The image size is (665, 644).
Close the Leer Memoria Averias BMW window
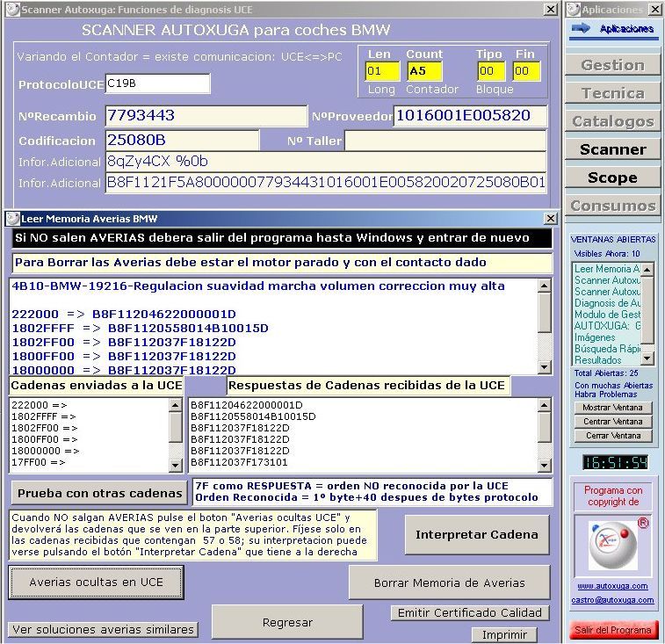[x=550, y=218]
